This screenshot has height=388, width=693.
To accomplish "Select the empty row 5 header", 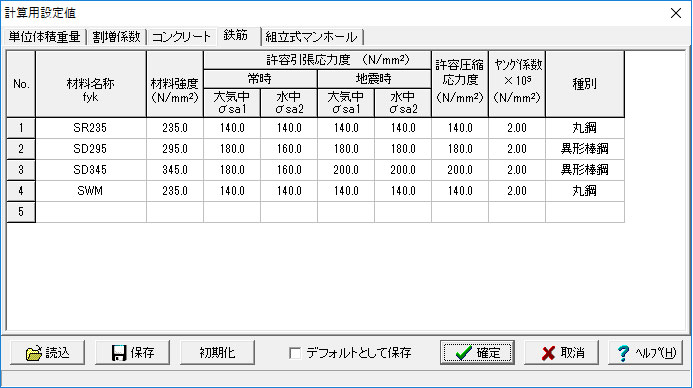I will coord(21,212).
